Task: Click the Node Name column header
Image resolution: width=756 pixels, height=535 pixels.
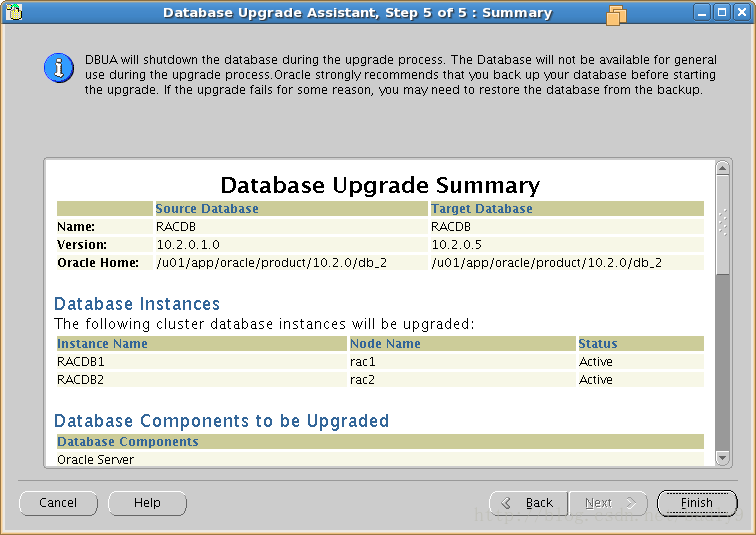Action: pyautogui.click(x=462, y=344)
